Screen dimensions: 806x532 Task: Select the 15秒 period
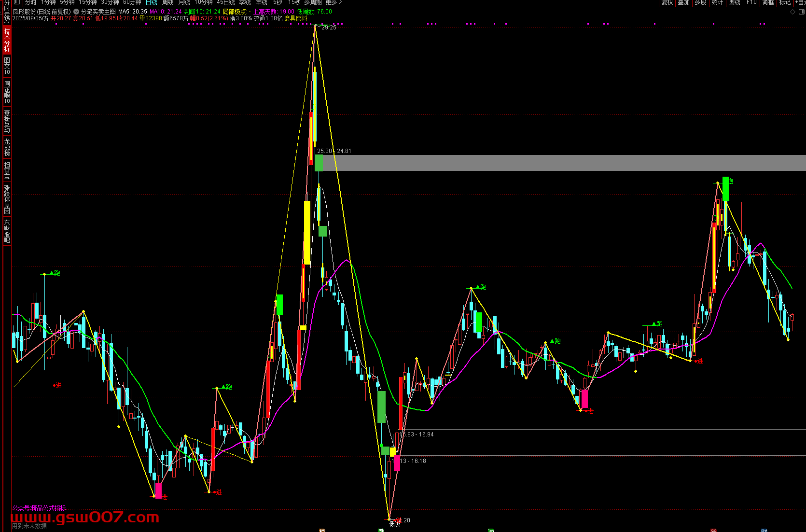[294, 2]
